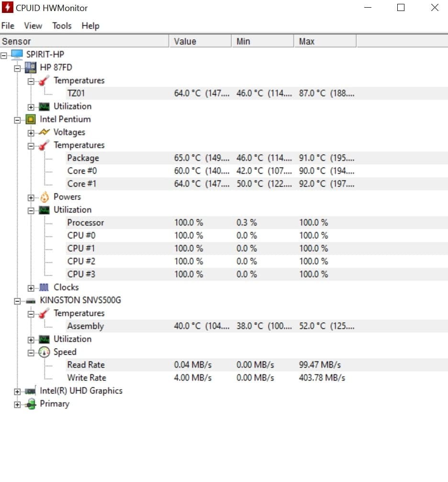Open the Tools menu

point(62,25)
